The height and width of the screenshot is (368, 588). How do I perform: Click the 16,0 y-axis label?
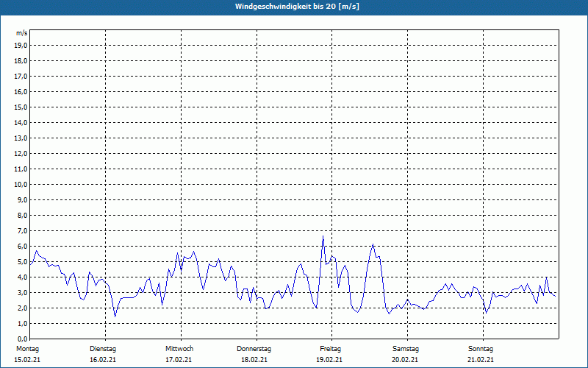pos(21,91)
